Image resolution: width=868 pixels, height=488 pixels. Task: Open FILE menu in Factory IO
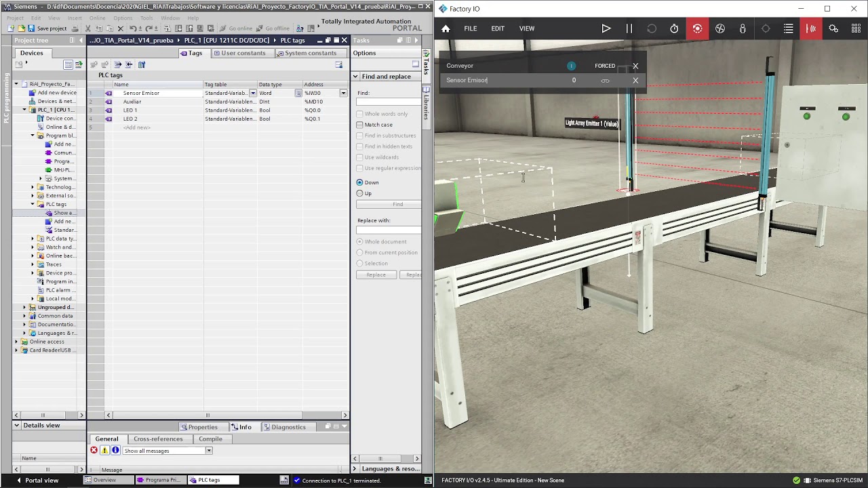pyautogui.click(x=471, y=28)
